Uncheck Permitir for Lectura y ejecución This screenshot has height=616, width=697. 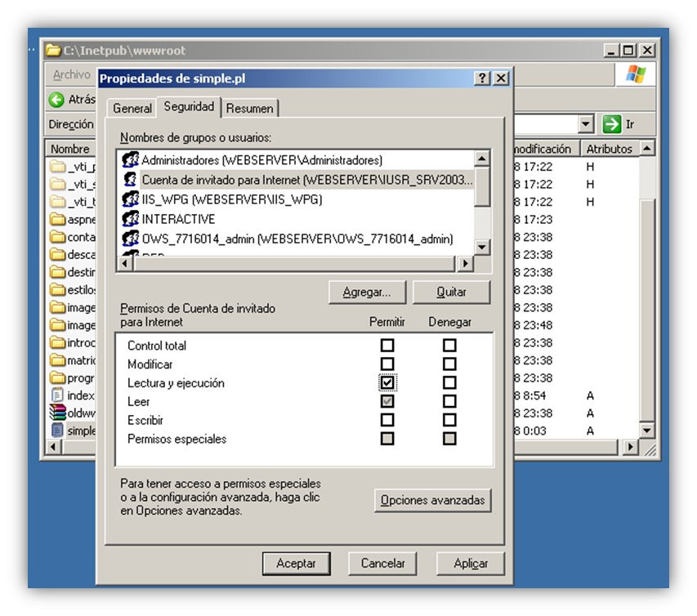click(387, 382)
